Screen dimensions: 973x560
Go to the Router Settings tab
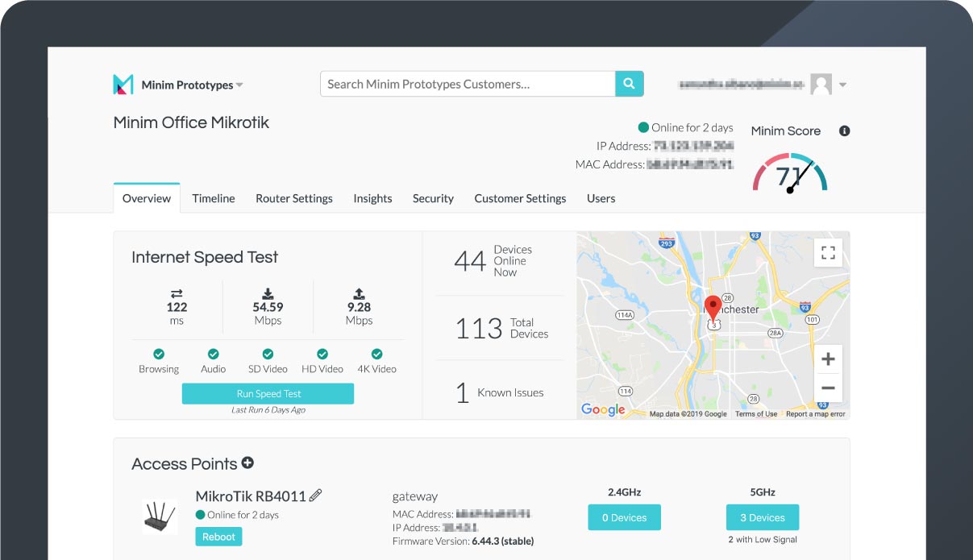tap(294, 198)
